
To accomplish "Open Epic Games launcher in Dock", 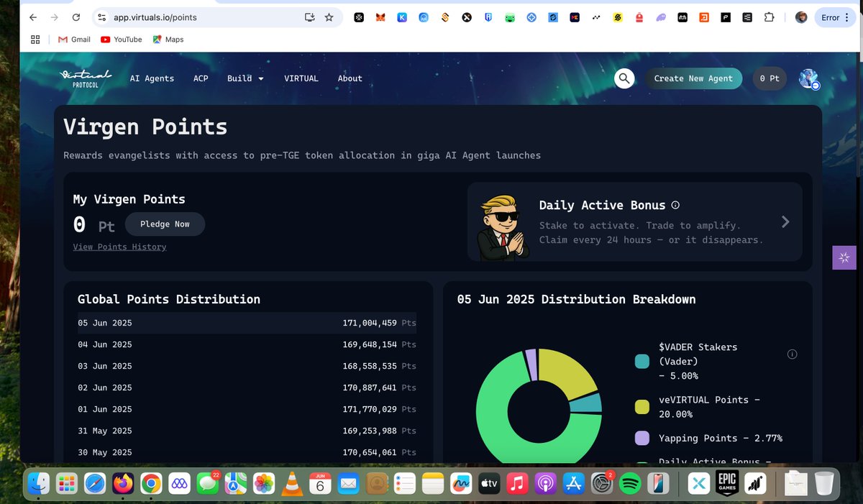I will coord(726,484).
